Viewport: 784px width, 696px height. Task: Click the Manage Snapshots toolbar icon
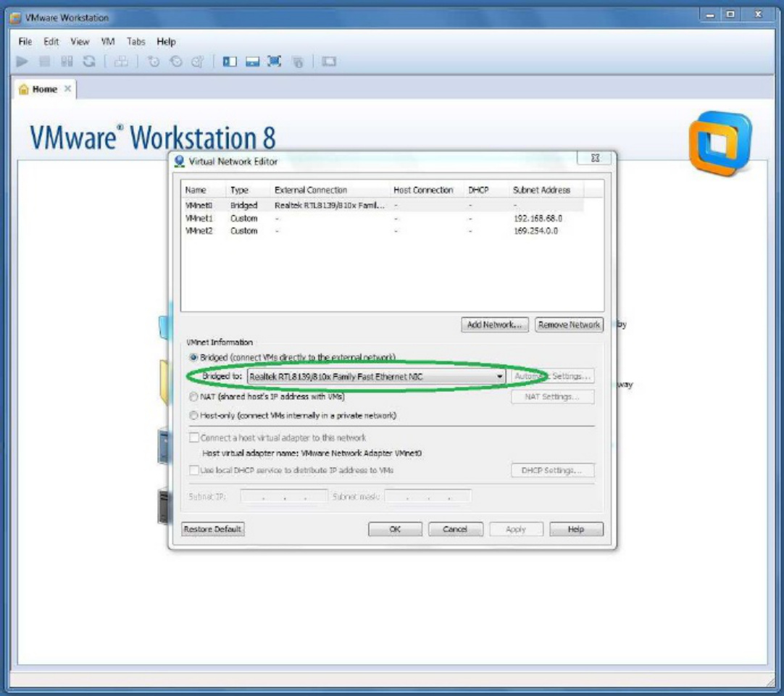tap(198, 62)
